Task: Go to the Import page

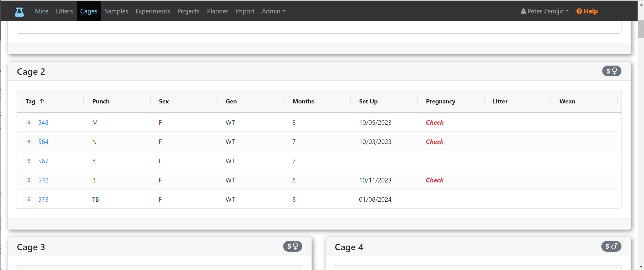Action: click(x=245, y=11)
